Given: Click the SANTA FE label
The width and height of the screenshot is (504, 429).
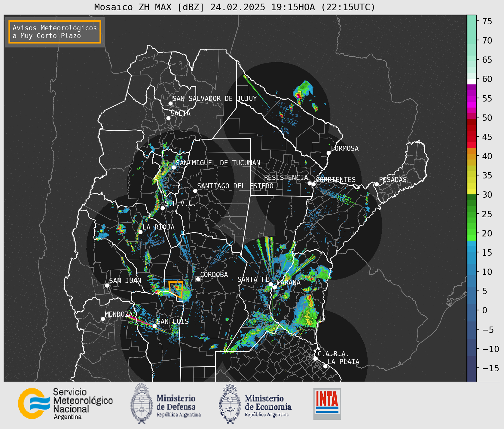Looking at the screenshot, I should click(x=254, y=279).
